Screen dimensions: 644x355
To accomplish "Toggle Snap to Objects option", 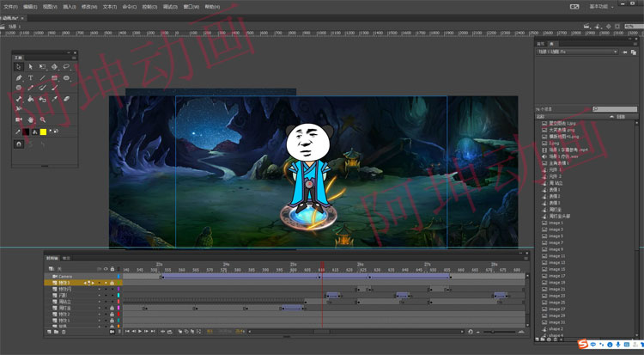I will [x=19, y=144].
